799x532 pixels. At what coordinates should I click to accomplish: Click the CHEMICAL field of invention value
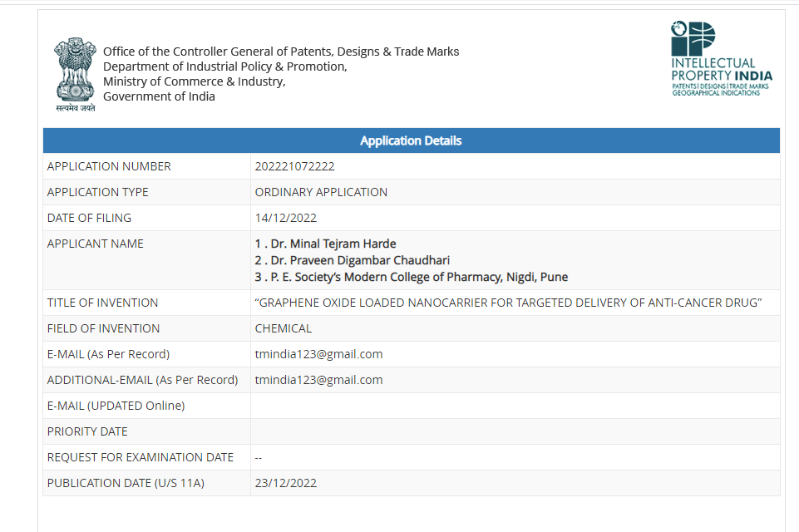[284, 328]
